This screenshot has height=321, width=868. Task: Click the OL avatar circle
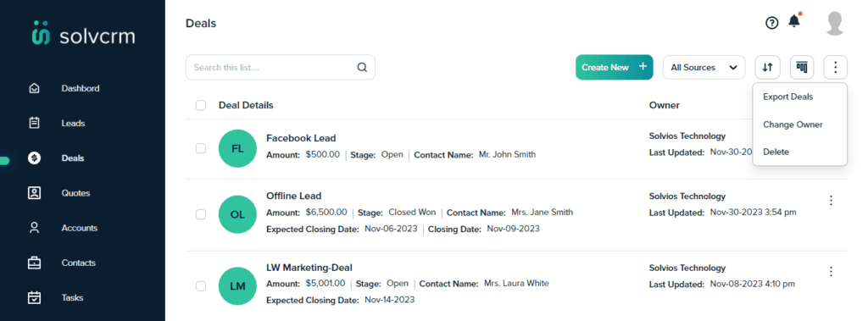click(237, 215)
